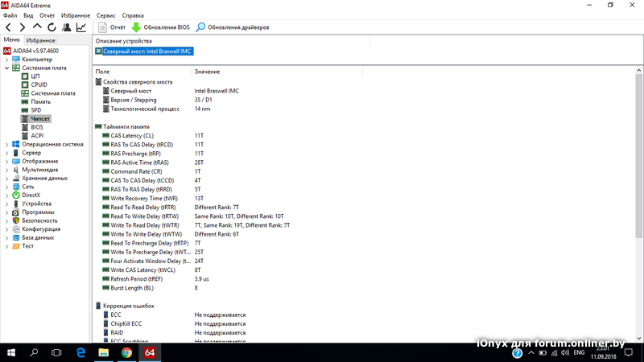644x362 pixels.
Task: Open the Справка menu
Action: pyautogui.click(x=133, y=15)
